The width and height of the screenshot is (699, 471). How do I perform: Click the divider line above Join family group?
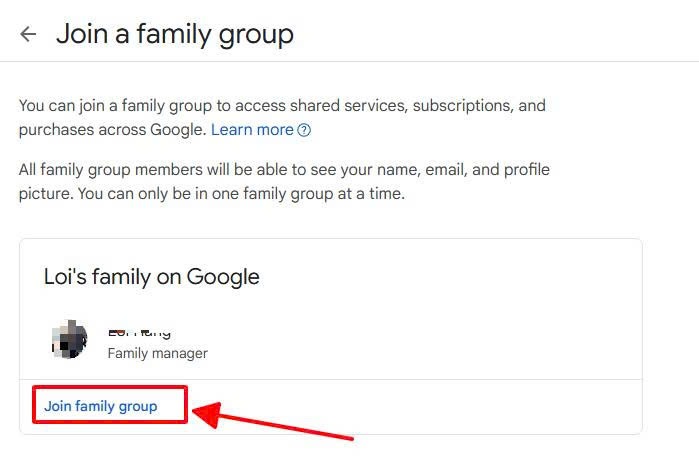click(400, 380)
